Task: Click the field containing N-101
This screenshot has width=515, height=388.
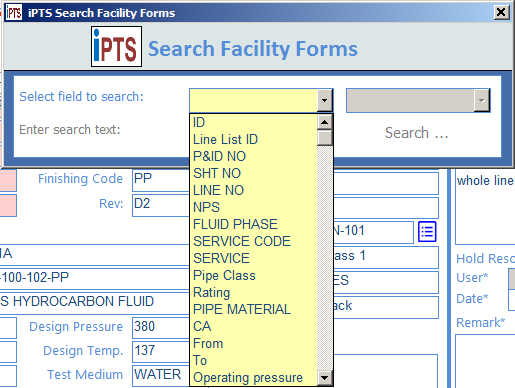Action: click(373, 231)
